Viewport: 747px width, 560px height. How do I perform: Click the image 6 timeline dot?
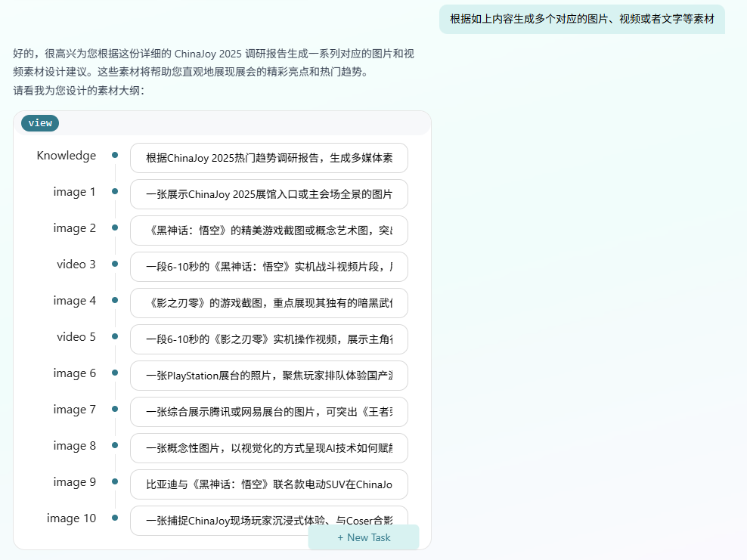tap(115, 373)
